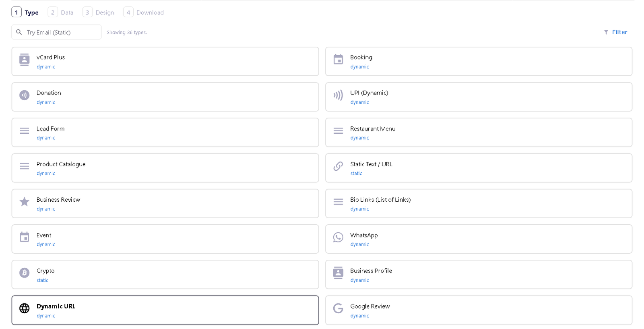Click the Event calendar icon

24,237
